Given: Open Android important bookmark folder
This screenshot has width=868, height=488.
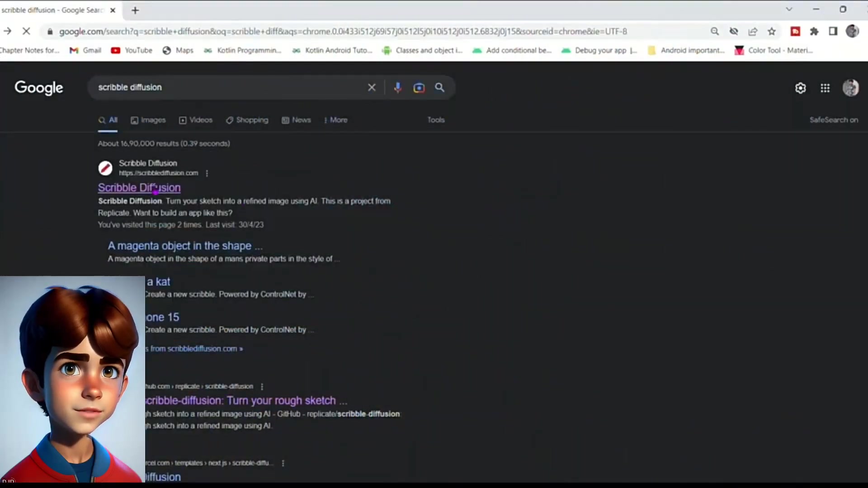Looking at the screenshot, I should pos(686,50).
